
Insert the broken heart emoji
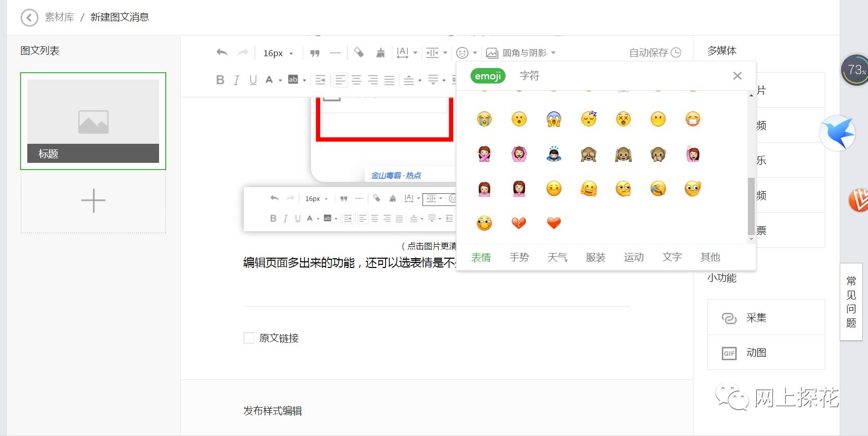coord(519,223)
